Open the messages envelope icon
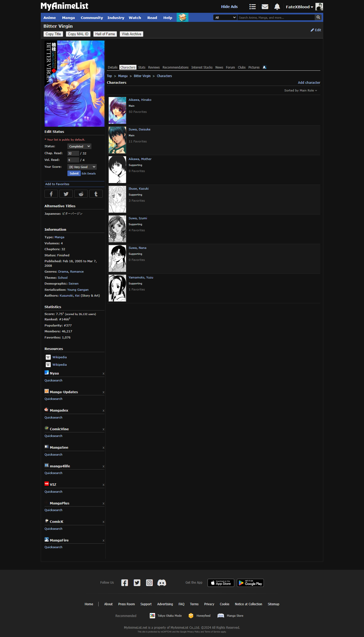 [x=265, y=7]
